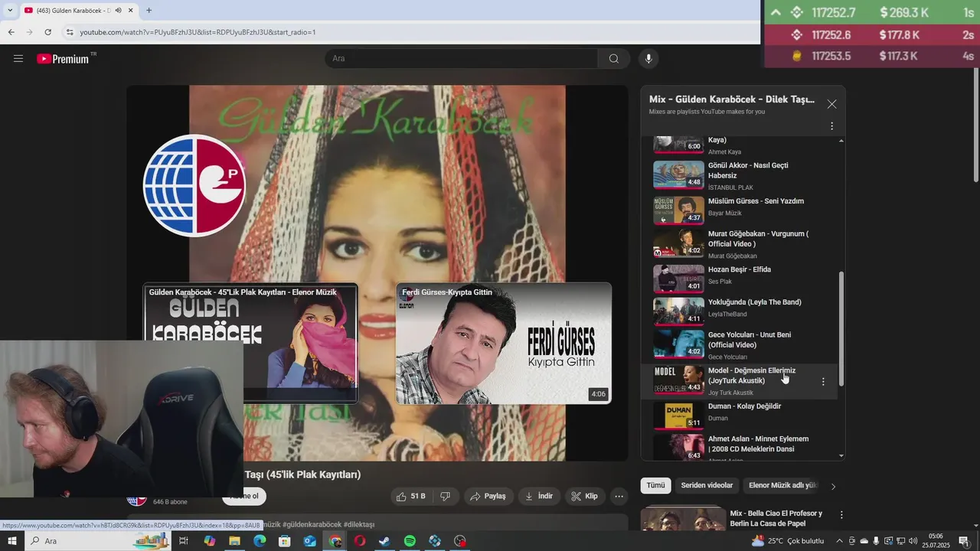Share the video with Paylaş
Image resolution: width=980 pixels, height=551 pixels.
(x=488, y=496)
